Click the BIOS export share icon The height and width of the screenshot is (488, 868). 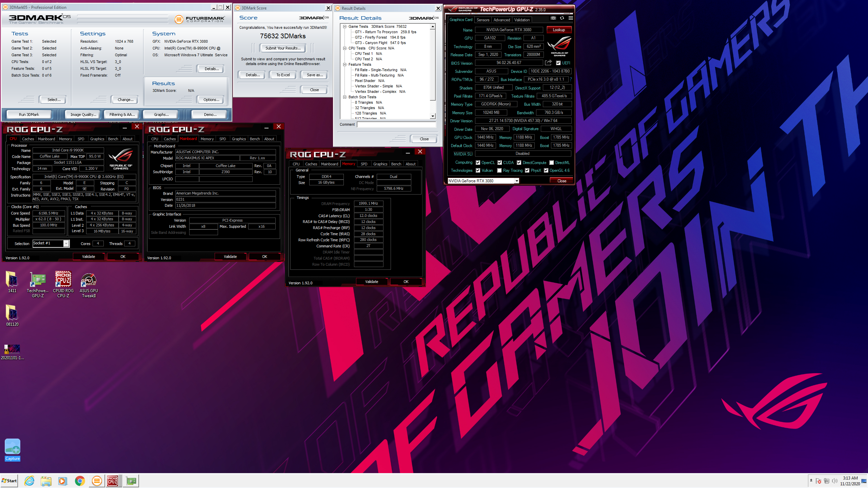[548, 63]
